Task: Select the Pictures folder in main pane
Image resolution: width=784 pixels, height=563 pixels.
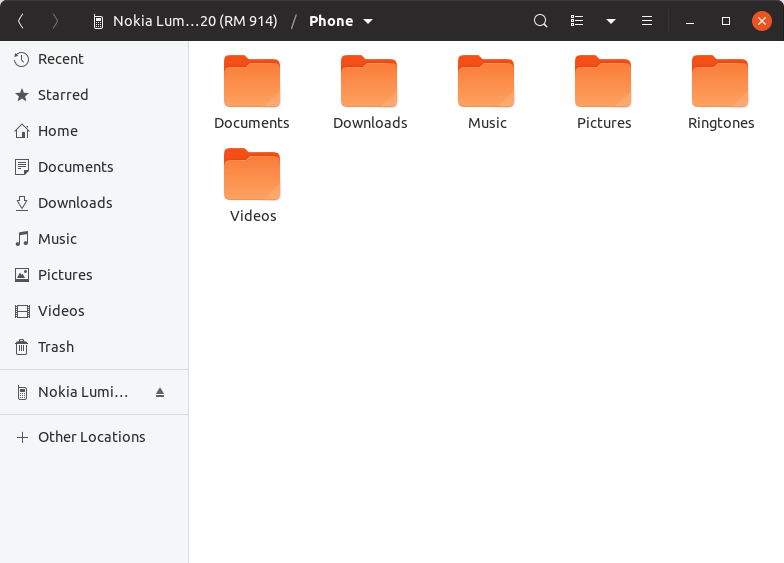Action: (603, 82)
